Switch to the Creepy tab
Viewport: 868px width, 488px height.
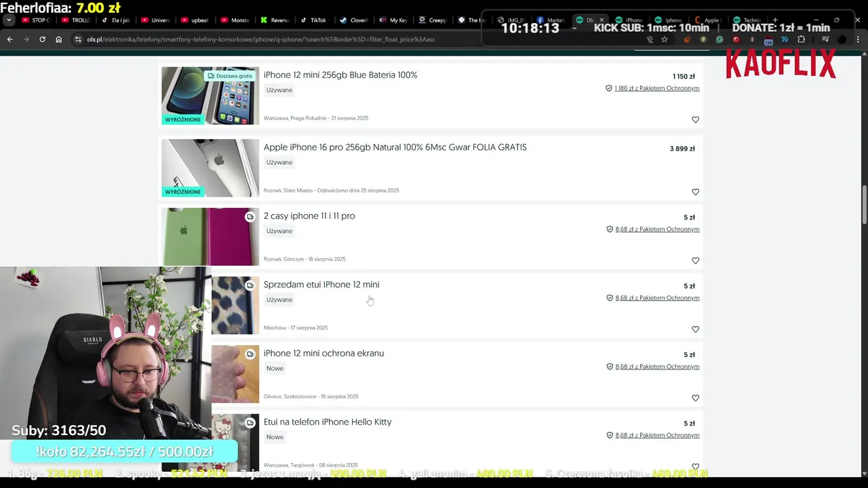pyautogui.click(x=434, y=20)
